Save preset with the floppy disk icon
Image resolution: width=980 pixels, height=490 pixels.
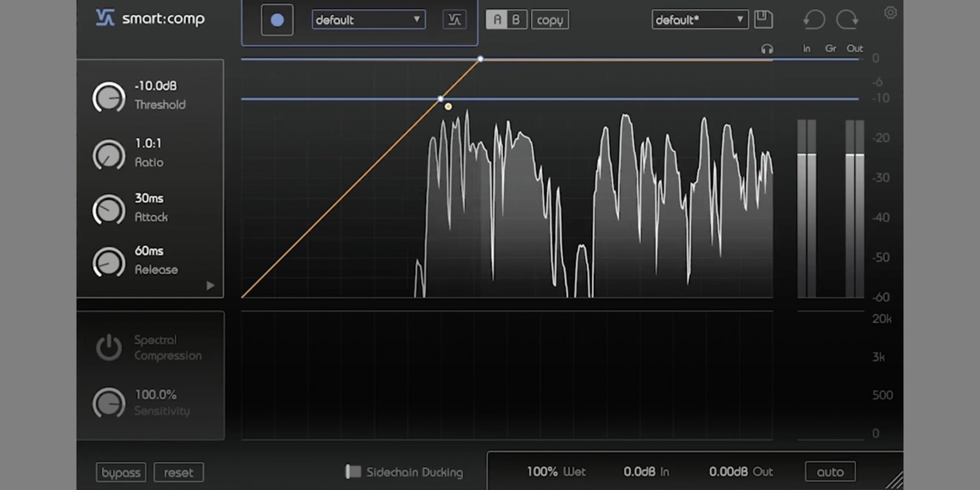pyautogui.click(x=763, y=20)
